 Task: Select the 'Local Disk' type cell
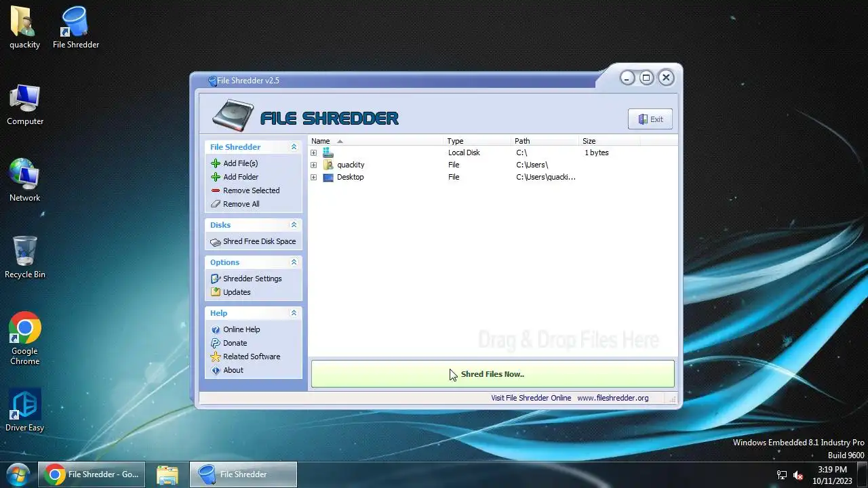pos(464,152)
